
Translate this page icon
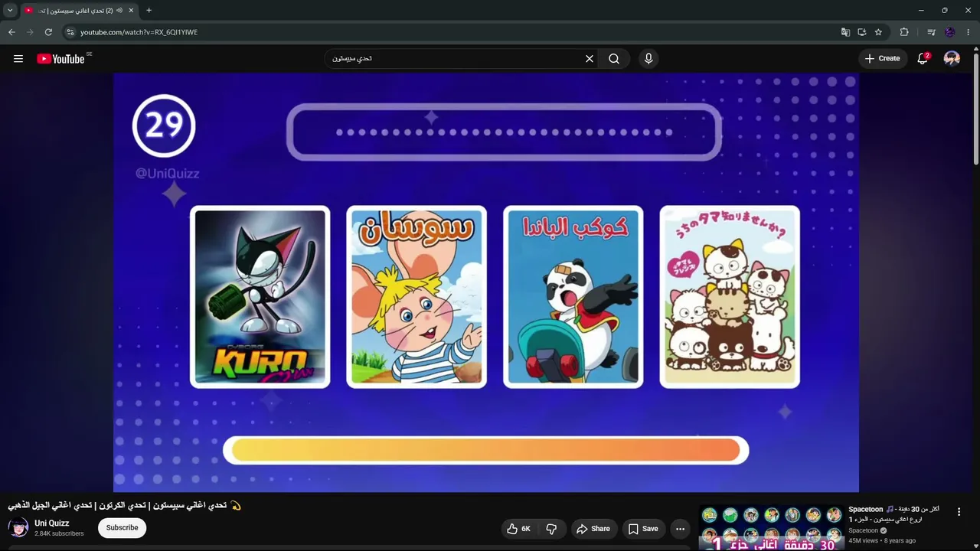coord(845,32)
